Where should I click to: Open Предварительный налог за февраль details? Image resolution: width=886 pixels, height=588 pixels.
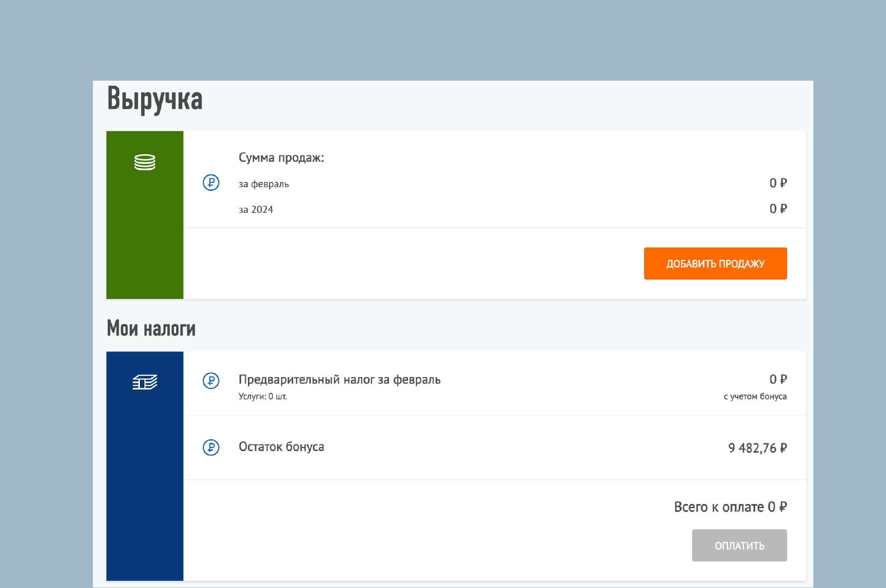[339, 379]
